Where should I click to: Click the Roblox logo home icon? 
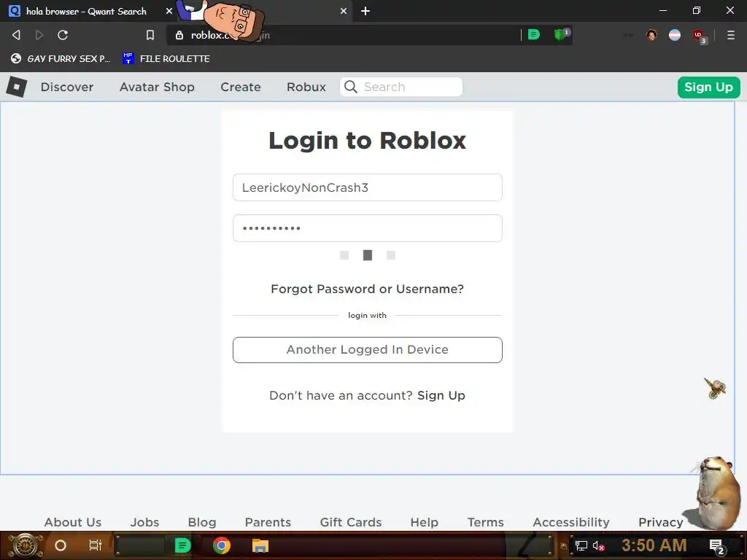pyautogui.click(x=17, y=87)
